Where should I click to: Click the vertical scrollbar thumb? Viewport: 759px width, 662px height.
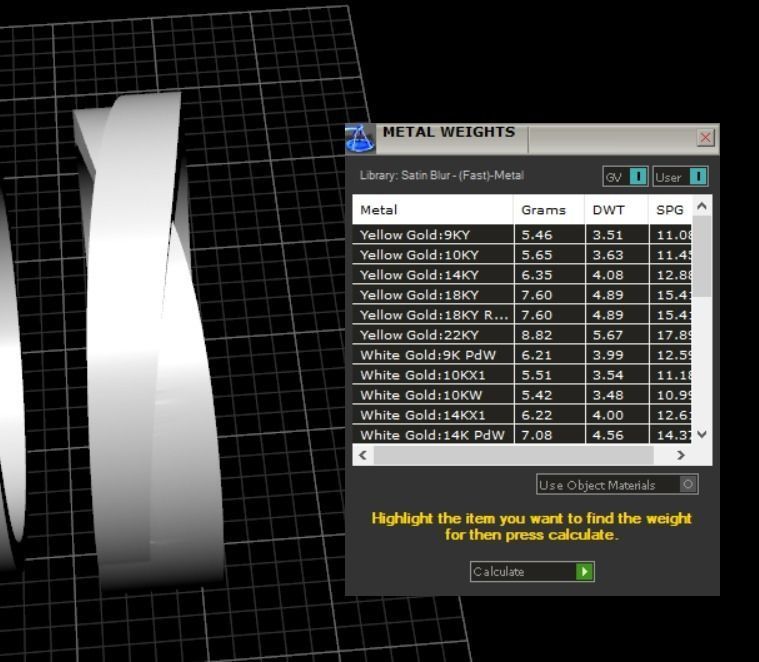pos(702,257)
